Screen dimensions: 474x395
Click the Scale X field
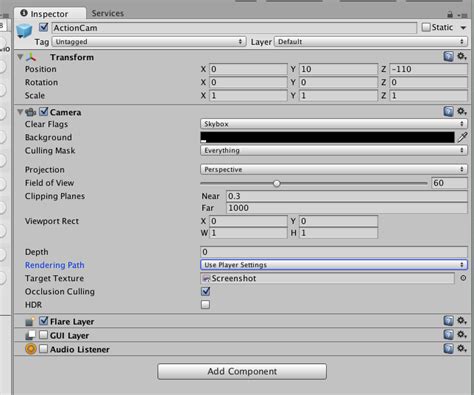point(248,96)
